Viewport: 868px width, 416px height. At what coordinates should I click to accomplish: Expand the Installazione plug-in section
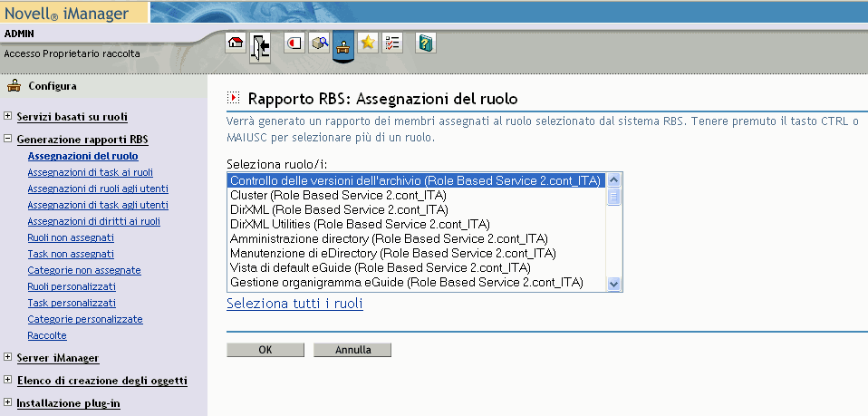click(8, 402)
